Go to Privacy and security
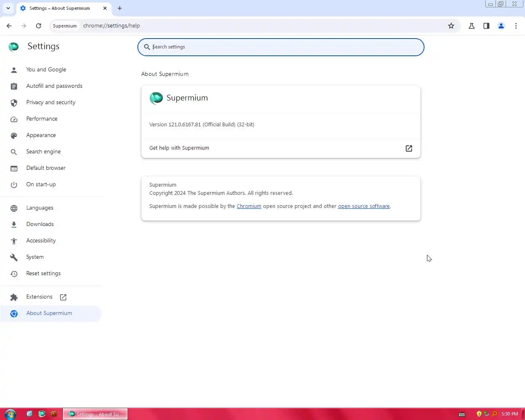525x420 pixels. (x=51, y=103)
